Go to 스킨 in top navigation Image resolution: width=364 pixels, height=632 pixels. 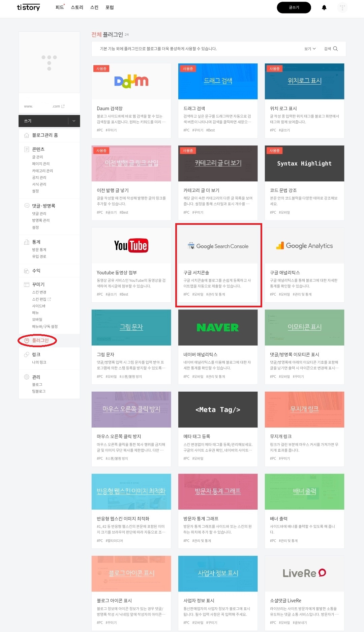94,7
